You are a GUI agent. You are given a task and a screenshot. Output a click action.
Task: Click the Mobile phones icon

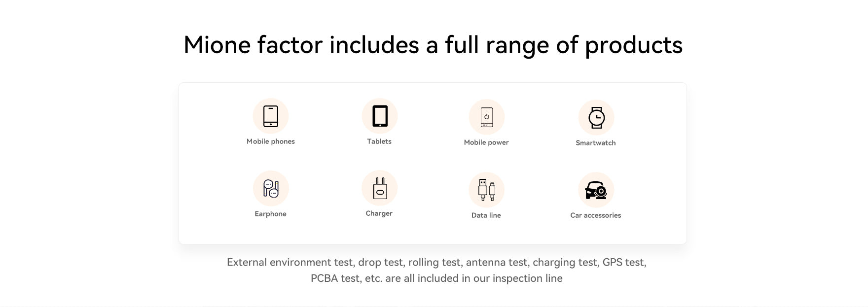[x=271, y=116]
